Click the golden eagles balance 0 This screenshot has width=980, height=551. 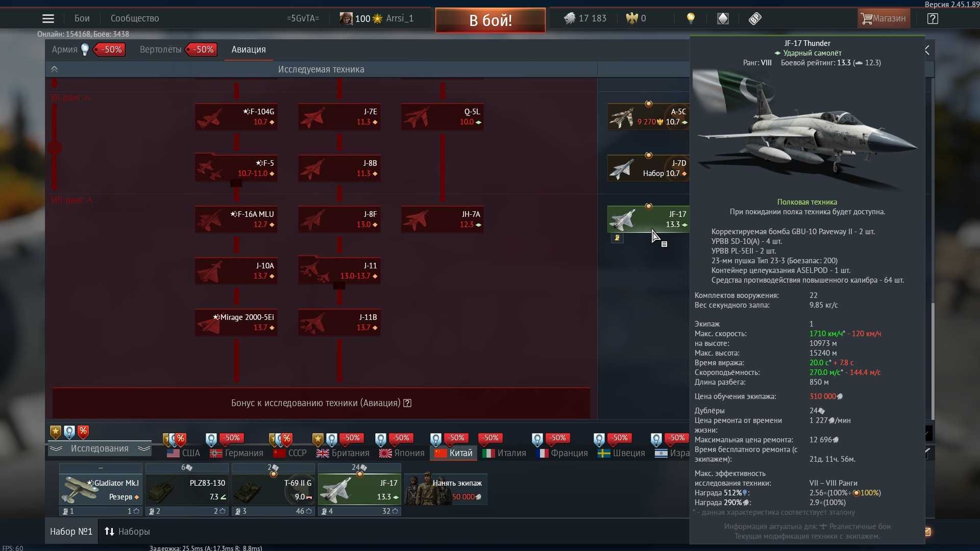pyautogui.click(x=636, y=18)
